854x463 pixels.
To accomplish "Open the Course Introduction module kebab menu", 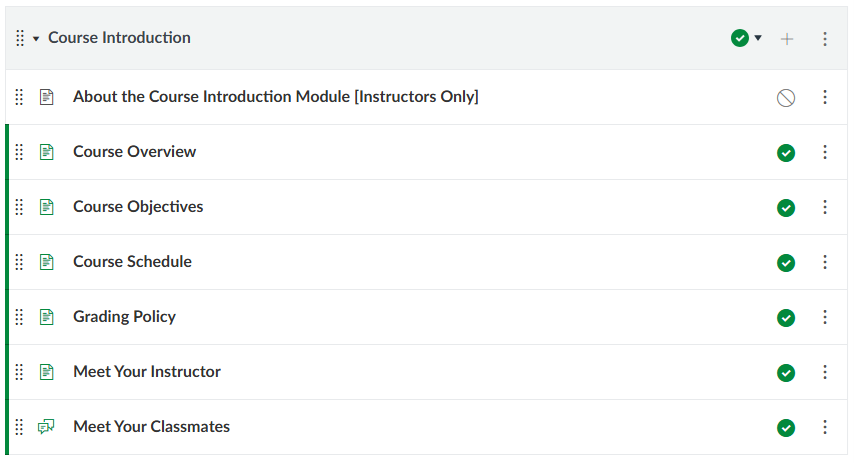I will click(825, 39).
